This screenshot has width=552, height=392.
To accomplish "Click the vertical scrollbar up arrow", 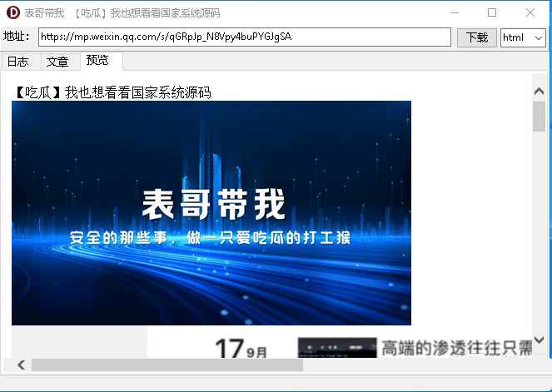I will [x=539, y=85].
